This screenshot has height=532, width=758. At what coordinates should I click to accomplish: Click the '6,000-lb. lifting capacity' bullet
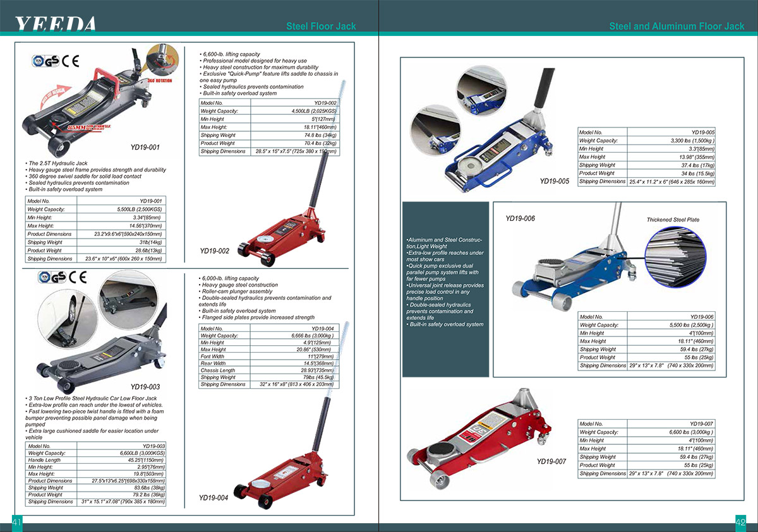pyautogui.click(x=229, y=278)
